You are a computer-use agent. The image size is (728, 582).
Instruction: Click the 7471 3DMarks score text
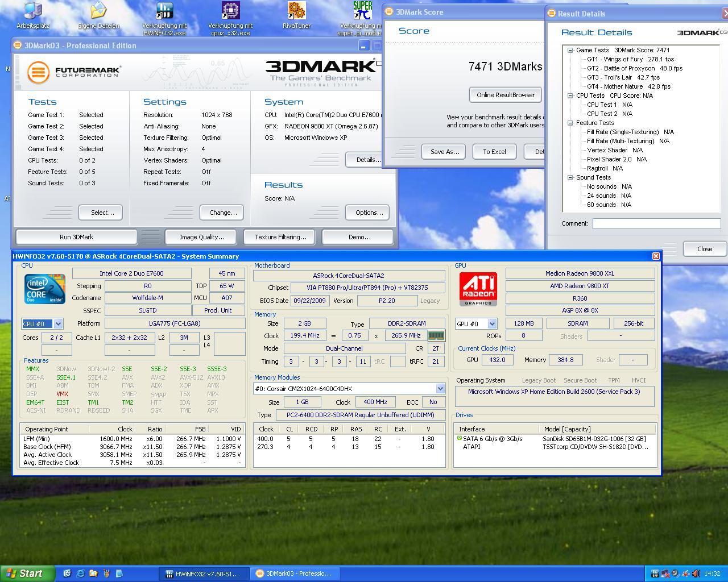(505, 66)
